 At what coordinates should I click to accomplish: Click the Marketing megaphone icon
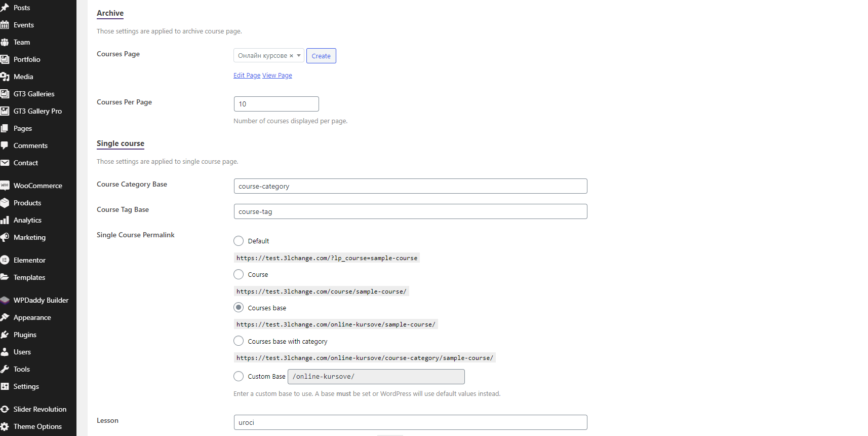click(5, 237)
